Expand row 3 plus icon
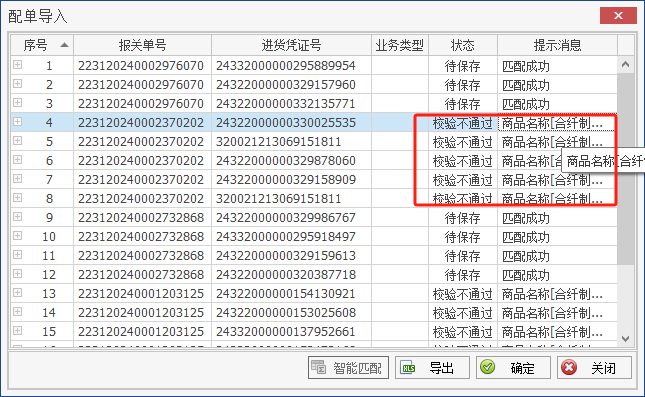The width and height of the screenshot is (645, 397). 17,103
